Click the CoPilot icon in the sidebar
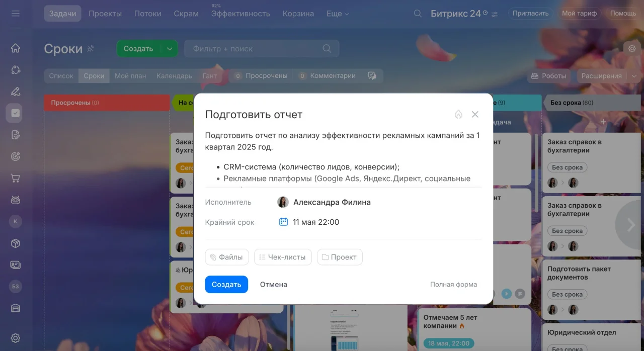This screenshot has height=351, width=644. point(14,70)
